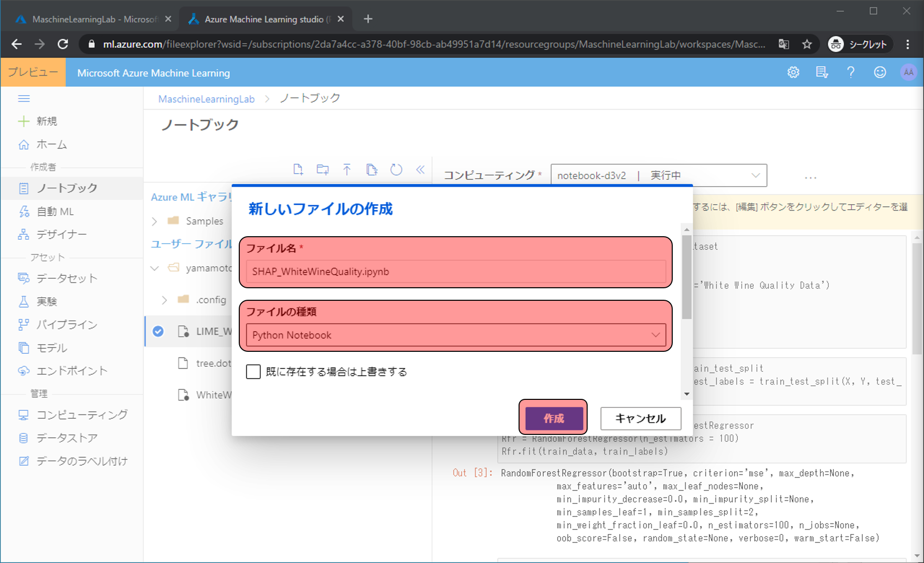Open 自動 ML in the sidebar
This screenshot has width=924, height=563.
pyautogui.click(x=55, y=212)
